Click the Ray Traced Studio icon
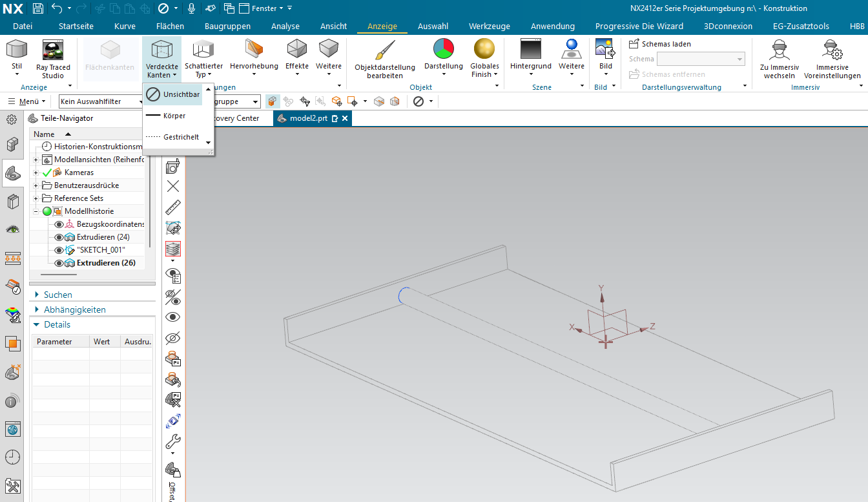This screenshot has width=868, height=502. coord(53,50)
